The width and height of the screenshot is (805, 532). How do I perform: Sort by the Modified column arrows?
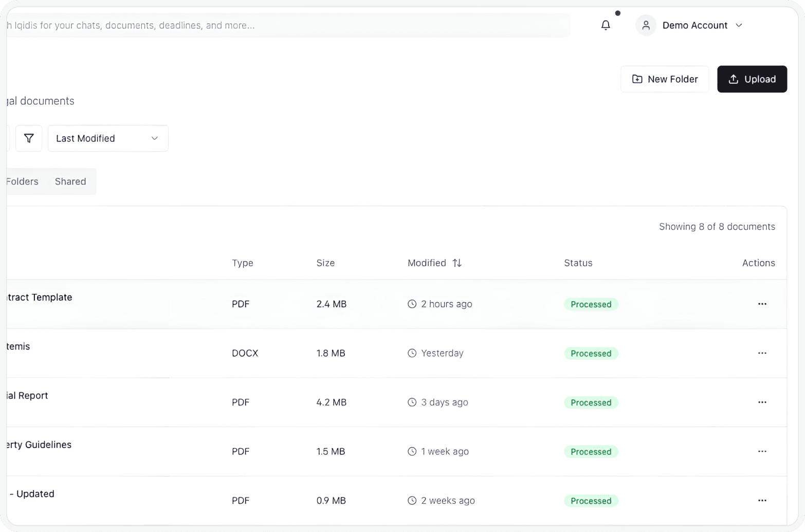457,263
